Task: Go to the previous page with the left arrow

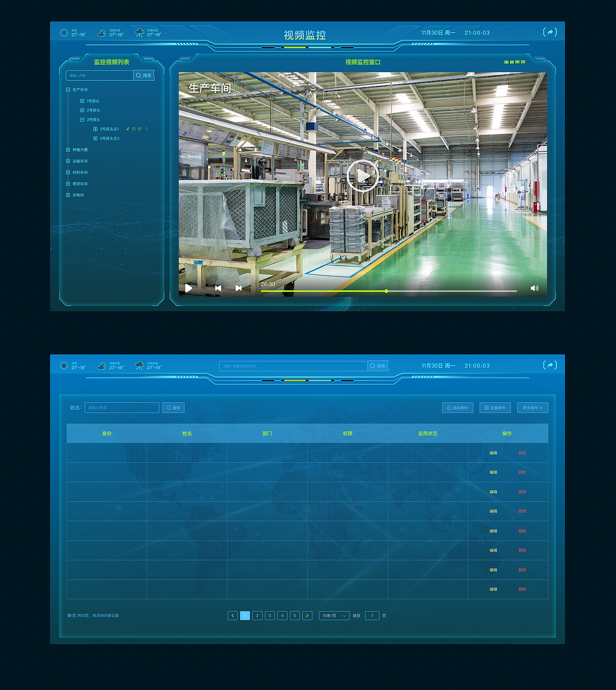Action: click(x=232, y=615)
